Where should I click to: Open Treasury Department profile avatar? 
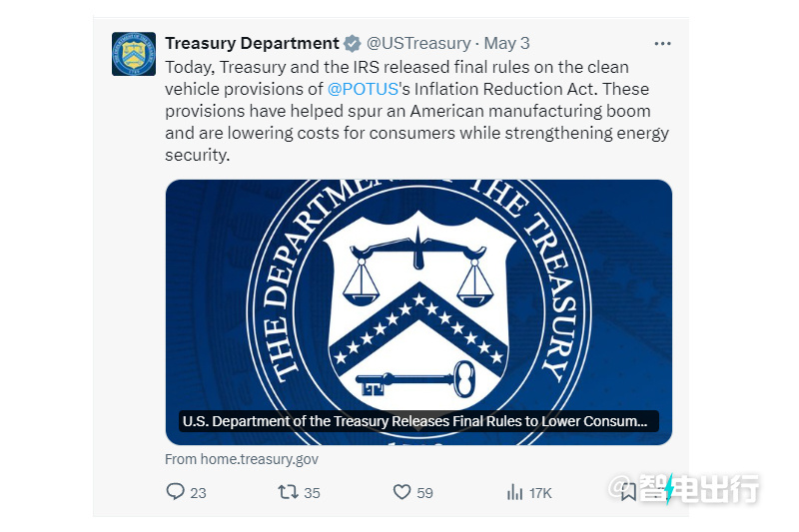(x=134, y=54)
